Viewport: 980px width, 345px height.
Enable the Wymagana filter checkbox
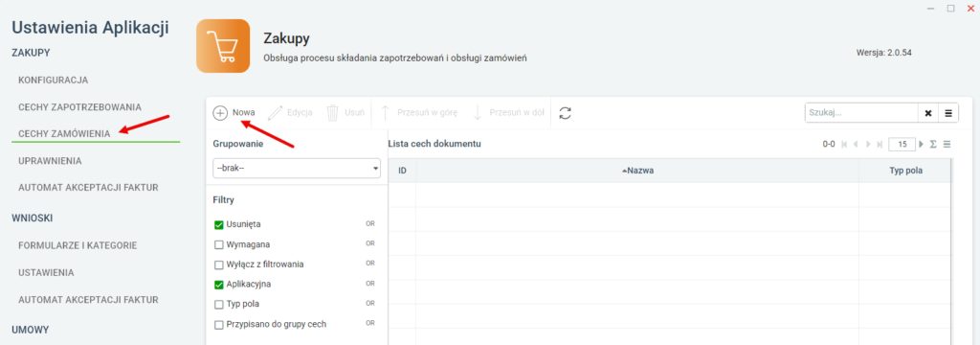(219, 244)
